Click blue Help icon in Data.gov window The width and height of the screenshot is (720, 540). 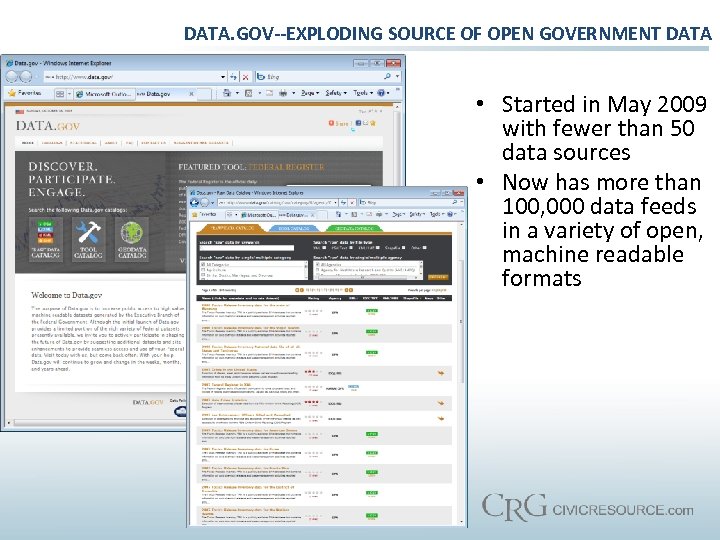pos(381,93)
